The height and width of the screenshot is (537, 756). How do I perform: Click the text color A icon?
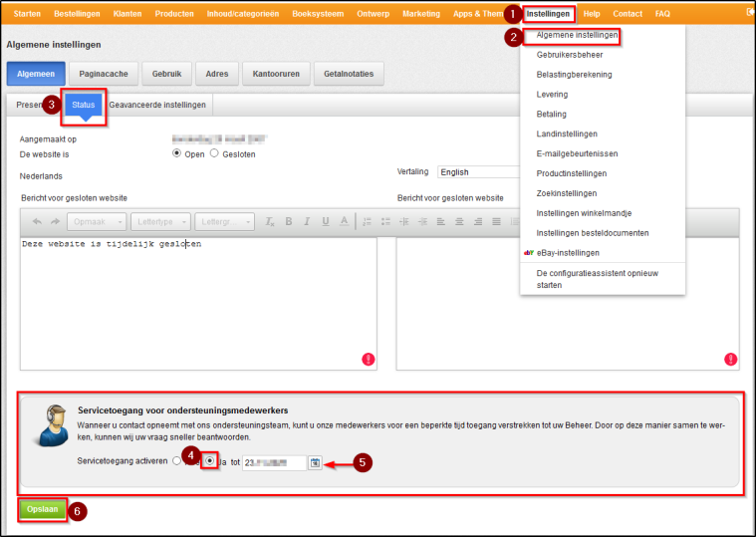tap(344, 221)
